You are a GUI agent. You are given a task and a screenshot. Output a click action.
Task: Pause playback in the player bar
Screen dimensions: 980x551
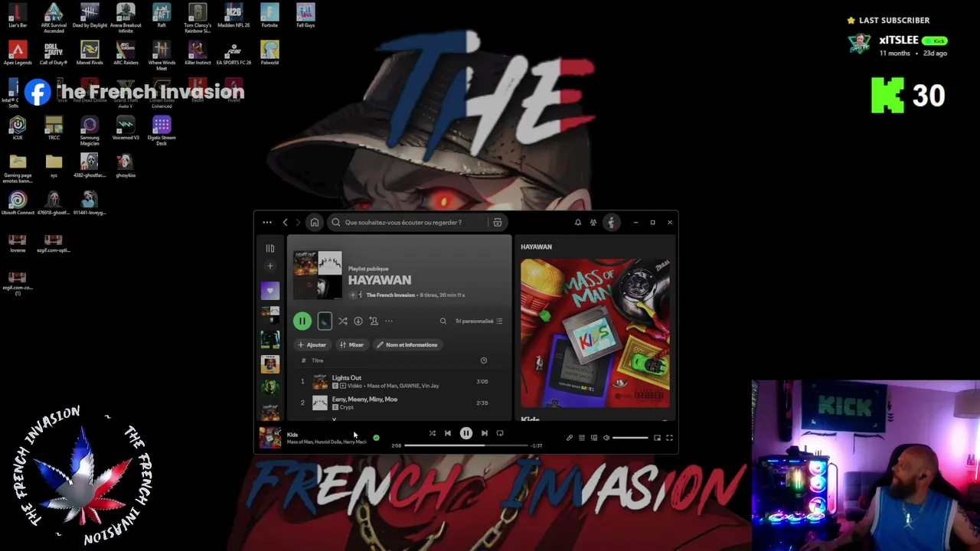pyautogui.click(x=465, y=433)
